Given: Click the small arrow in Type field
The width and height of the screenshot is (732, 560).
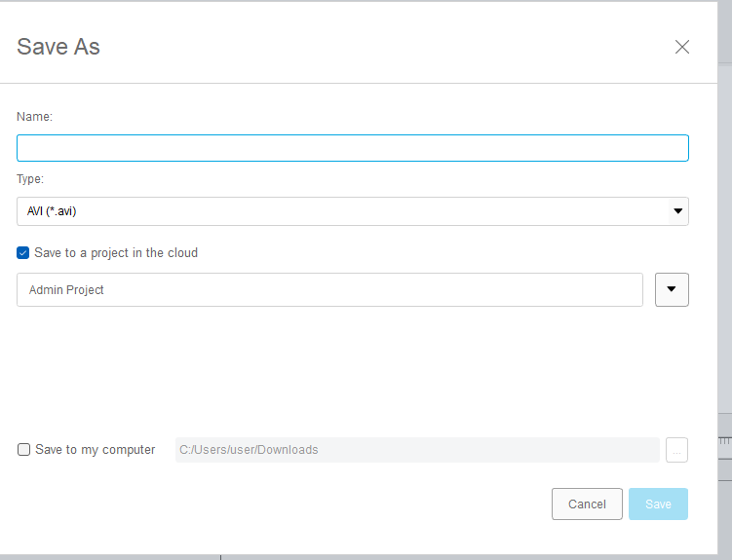Looking at the screenshot, I should pos(677,211).
